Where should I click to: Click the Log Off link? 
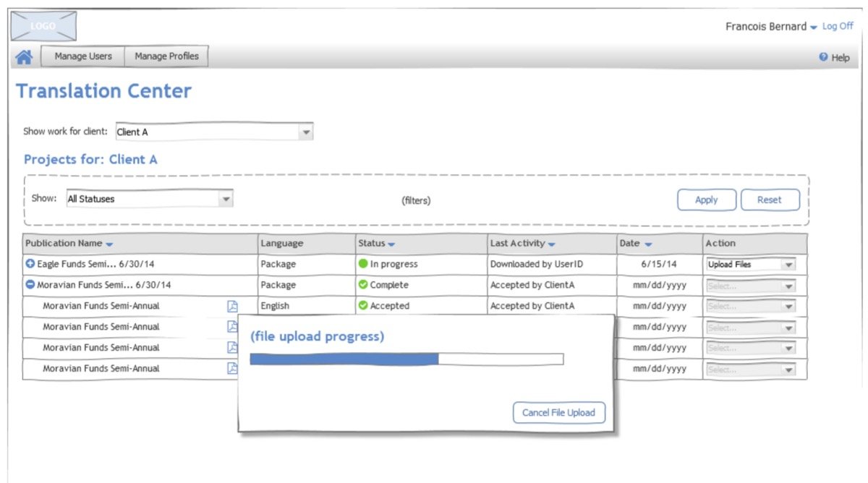(x=838, y=26)
